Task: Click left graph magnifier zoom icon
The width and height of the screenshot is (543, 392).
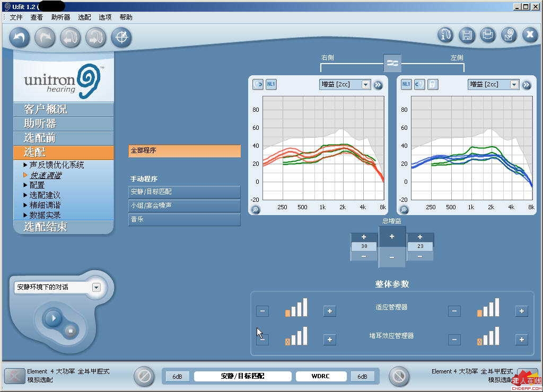Action: tap(404, 210)
